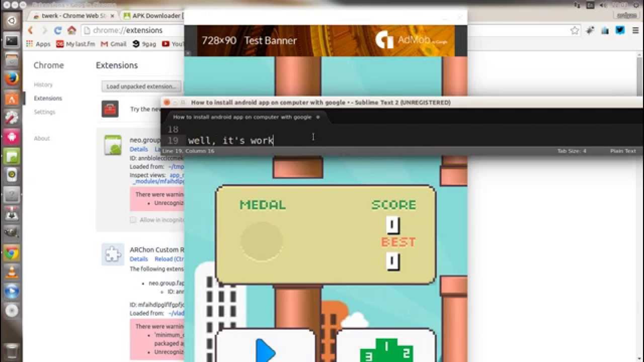644x362 pixels.
Task: Click the green dock application icon
Action: (12, 156)
